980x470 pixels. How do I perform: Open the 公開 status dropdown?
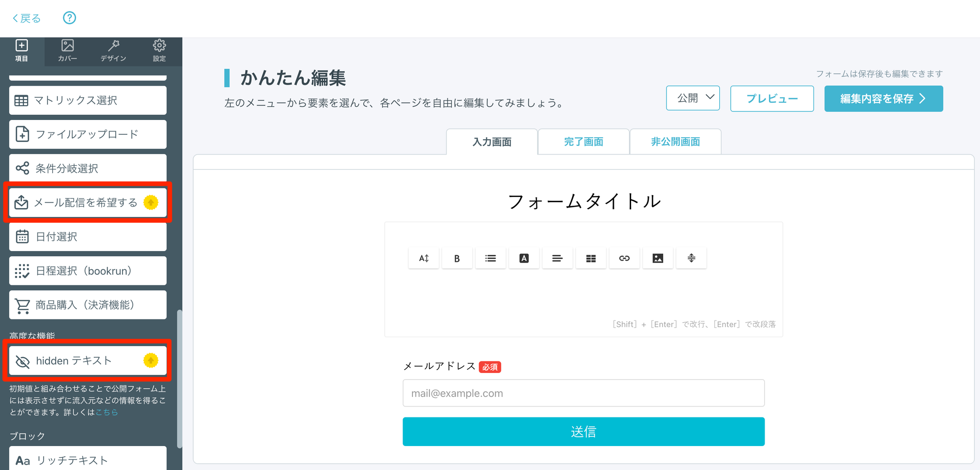[x=693, y=98]
